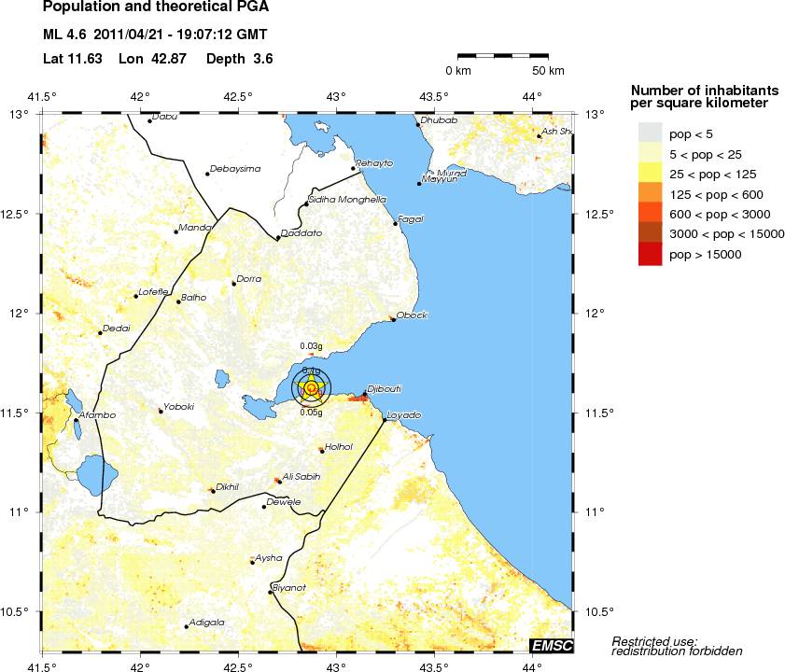Viewport: 785px width, 672px height.
Task: Select the '3000 < pop < 15000' legend swatch
Action: [x=650, y=233]
